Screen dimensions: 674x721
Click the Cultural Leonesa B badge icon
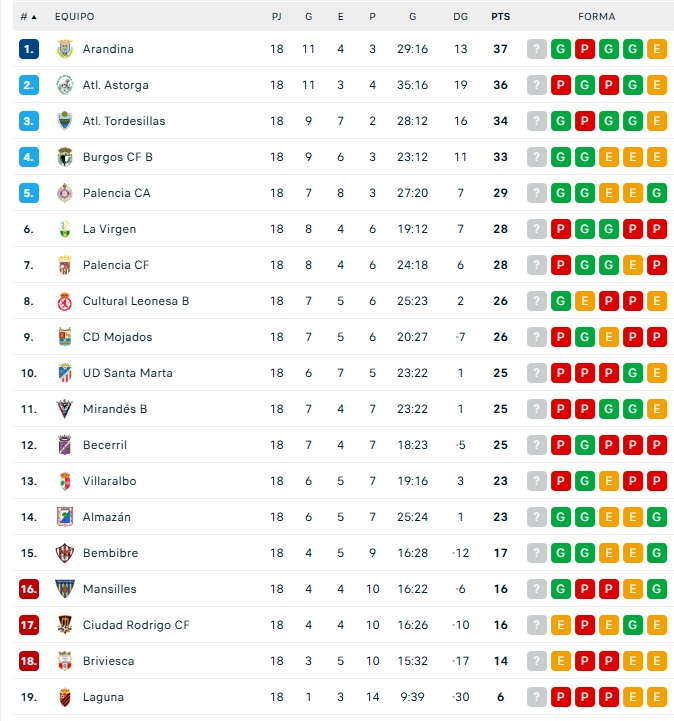(x=64, y=301)
